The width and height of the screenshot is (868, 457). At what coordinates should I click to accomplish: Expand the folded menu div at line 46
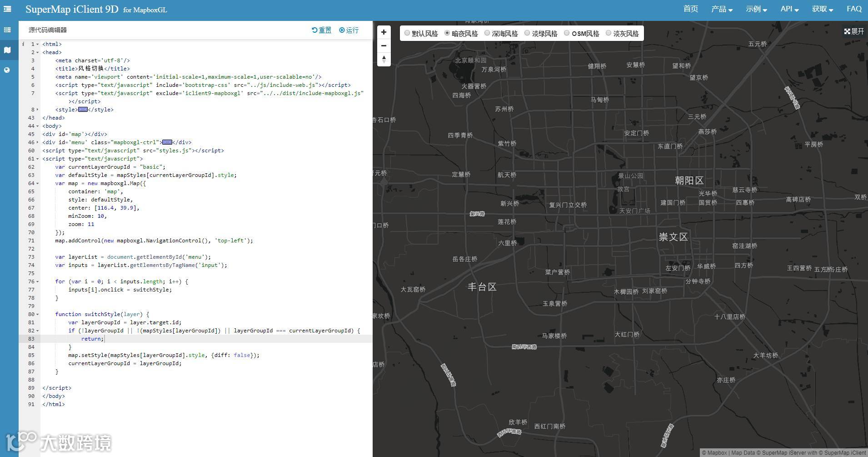37,142
